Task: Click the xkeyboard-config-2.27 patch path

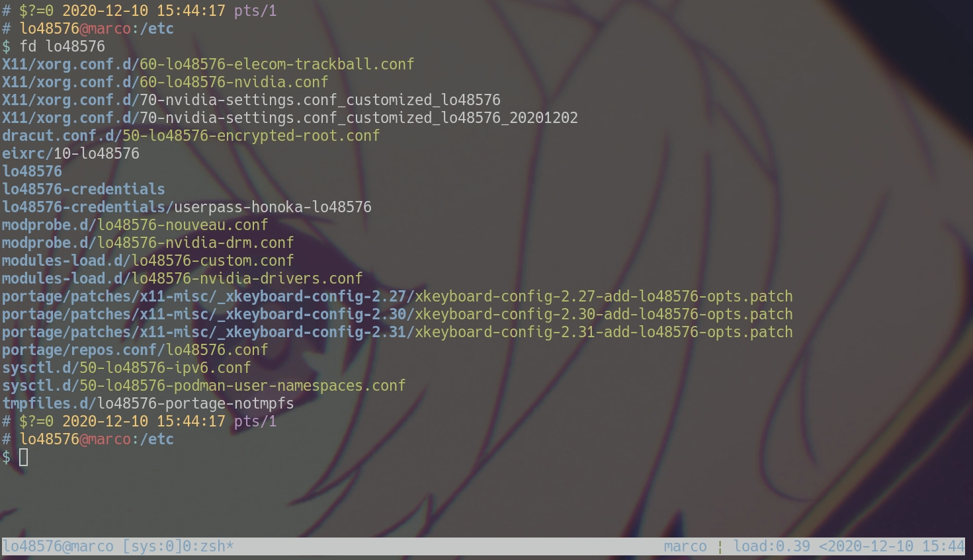Action: (397, 296)
